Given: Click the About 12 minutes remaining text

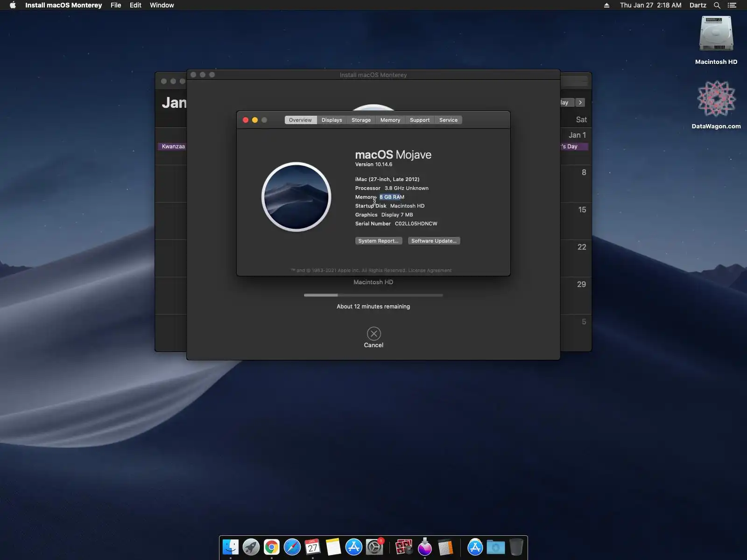Looking at the screenshot, I should 373,307.
